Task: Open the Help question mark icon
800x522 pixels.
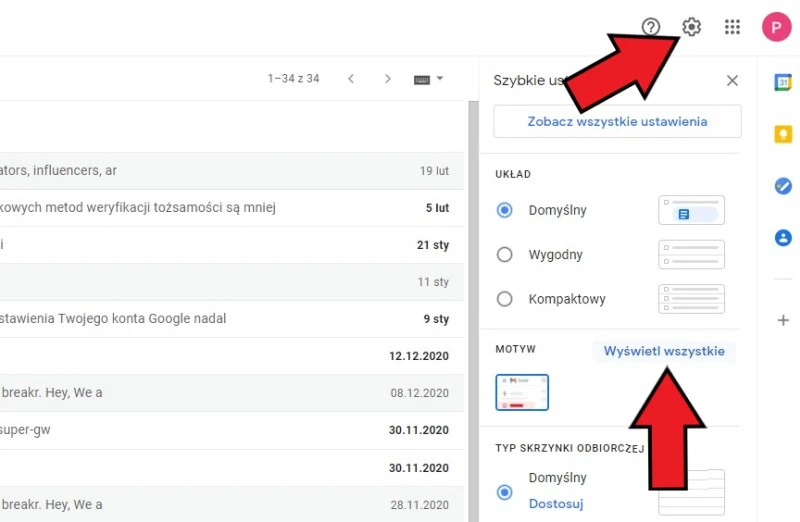Action: (651, 27)
